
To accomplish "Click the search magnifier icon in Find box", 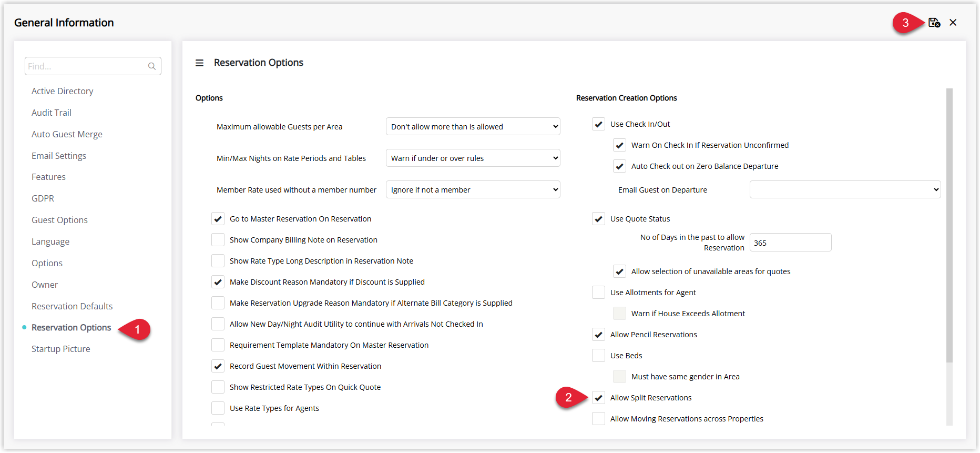I will point(152,66).
